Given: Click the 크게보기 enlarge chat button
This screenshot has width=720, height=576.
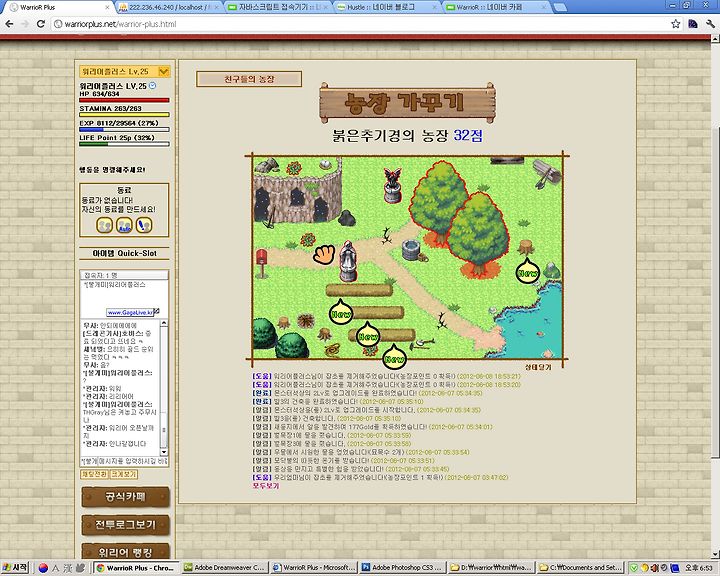Looking at the screenshot, I should (x=124, y=474).
